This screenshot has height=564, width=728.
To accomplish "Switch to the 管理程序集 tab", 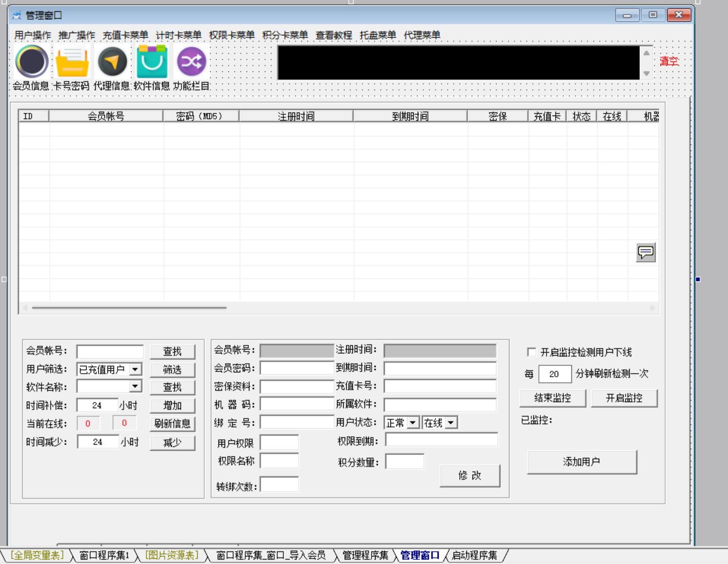I will click(x=365, y=555).
